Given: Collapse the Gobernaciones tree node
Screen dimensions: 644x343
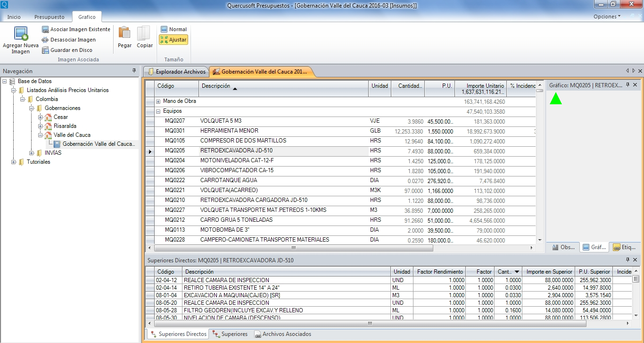Looking at the screenshot, I should (32, 108).
